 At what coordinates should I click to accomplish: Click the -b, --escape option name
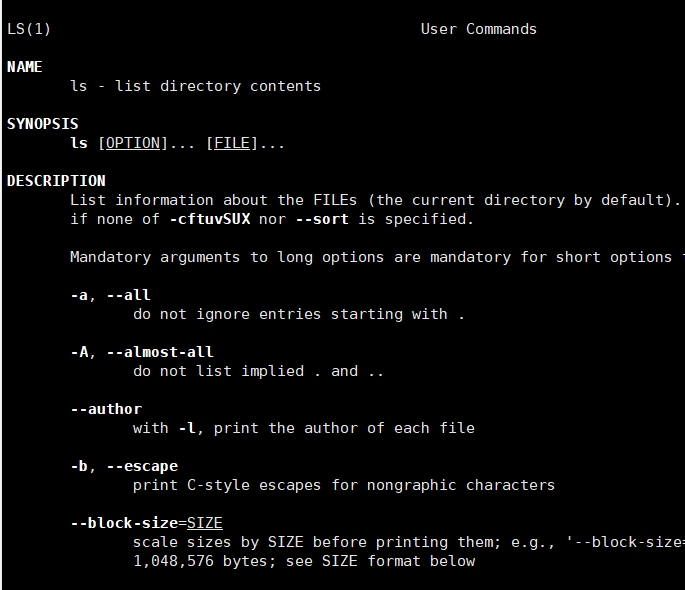[x=124, y=466]
